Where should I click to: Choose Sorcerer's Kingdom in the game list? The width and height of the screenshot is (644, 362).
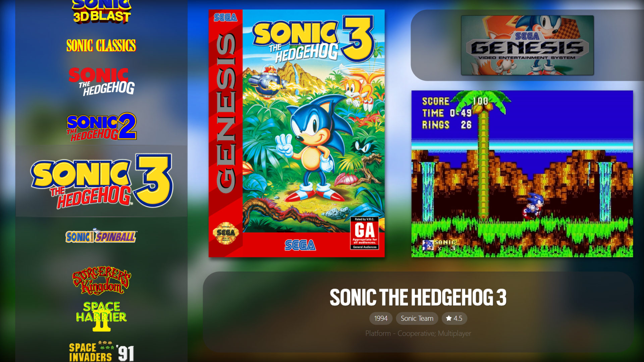[101, 281]
